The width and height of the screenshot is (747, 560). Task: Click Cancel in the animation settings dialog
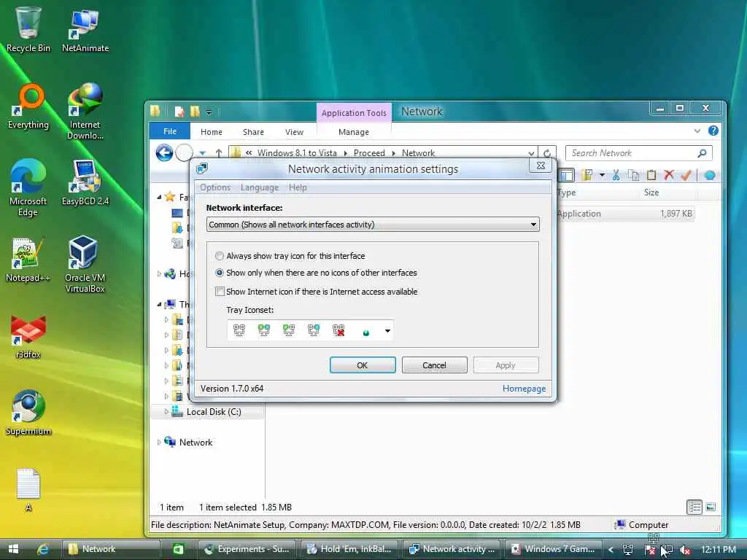(434, 365)
